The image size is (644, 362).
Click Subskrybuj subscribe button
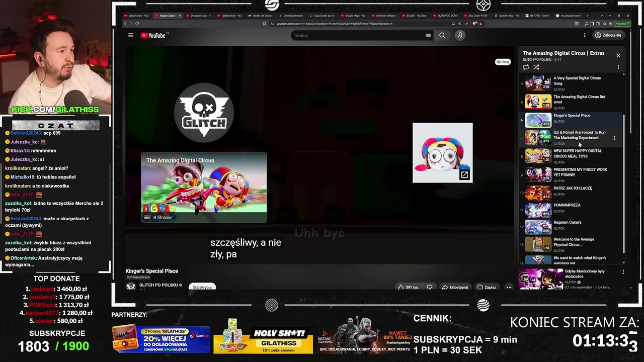click(202, 287)
